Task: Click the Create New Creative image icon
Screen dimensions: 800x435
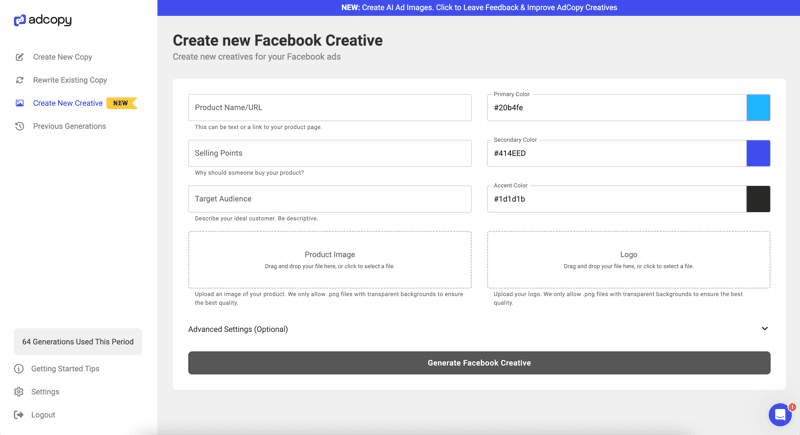Action: pyautogui.click(x=19, y=103)
